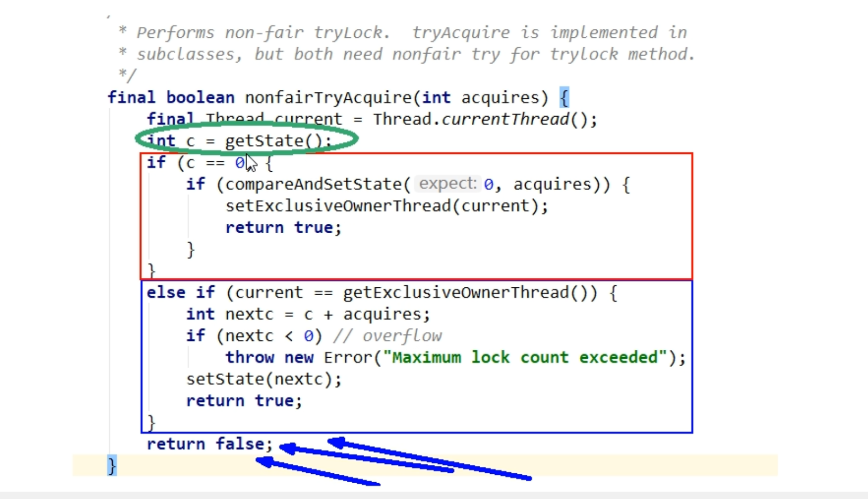Click the 'final boolean' keywords
868x499 pixels.
point(171,98)
